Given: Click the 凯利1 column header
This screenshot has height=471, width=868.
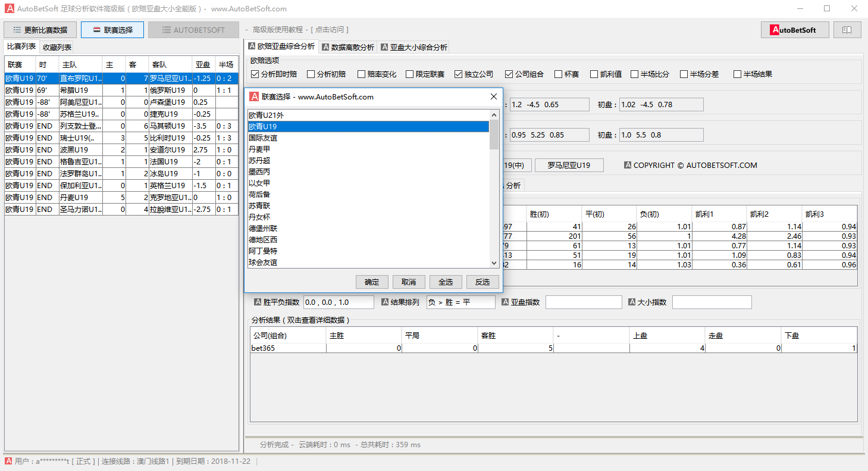Looking at the screenshot, I should tap(719, 214).
